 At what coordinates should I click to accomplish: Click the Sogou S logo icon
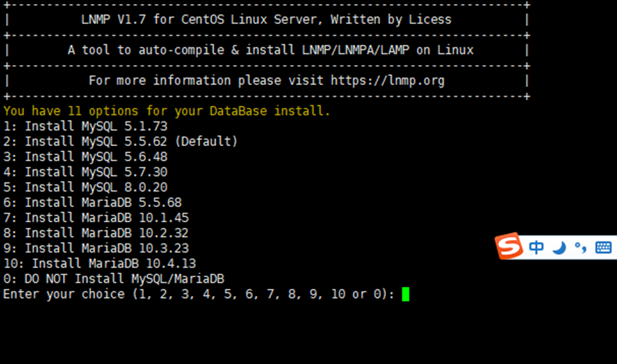509,246
